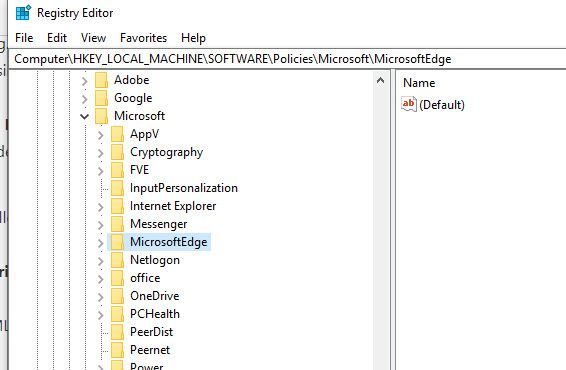
Task: Click the Cryptography folder icon
Action: click(x=117, y=152)
